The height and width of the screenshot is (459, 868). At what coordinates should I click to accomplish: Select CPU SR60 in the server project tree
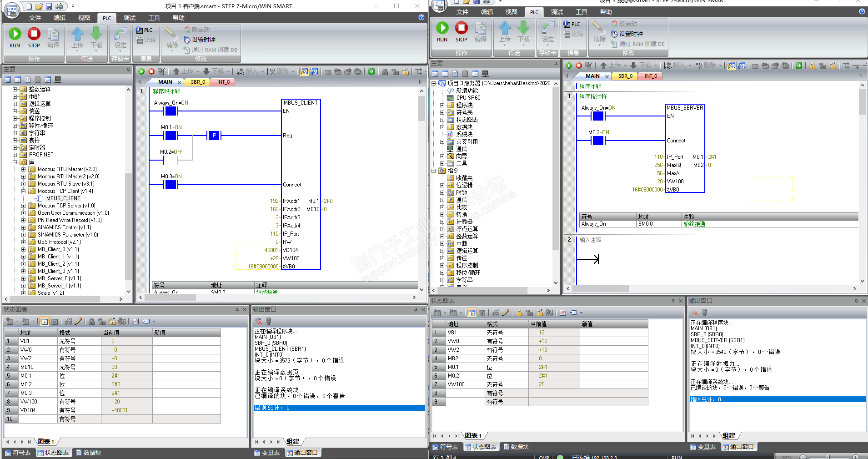coord(468,98)
